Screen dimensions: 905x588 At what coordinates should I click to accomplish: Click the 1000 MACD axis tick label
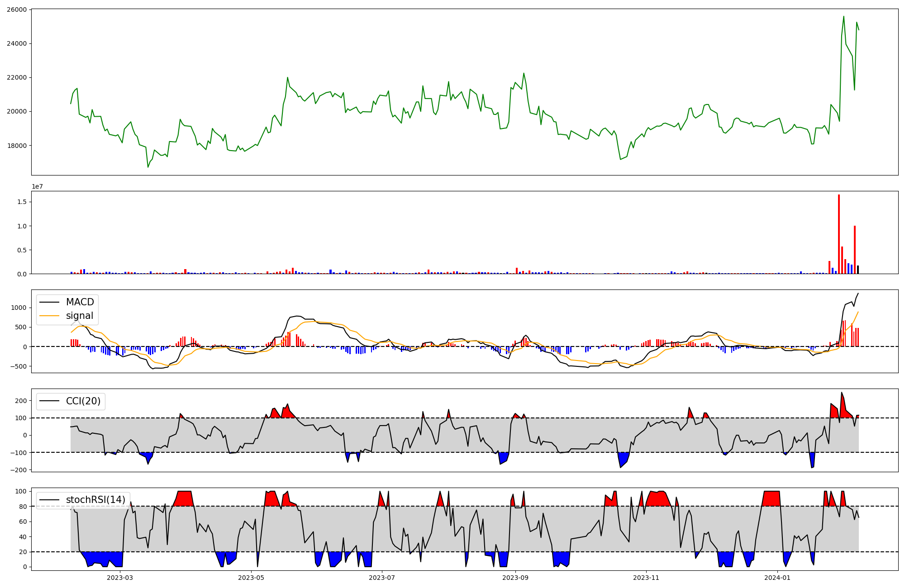click(19, 308)
